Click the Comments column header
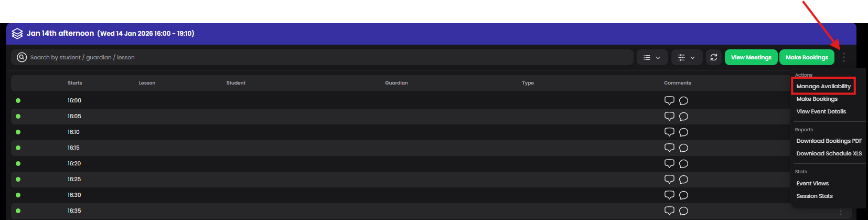This screenshot has width=868, height=220. click(x=677, y=83)
